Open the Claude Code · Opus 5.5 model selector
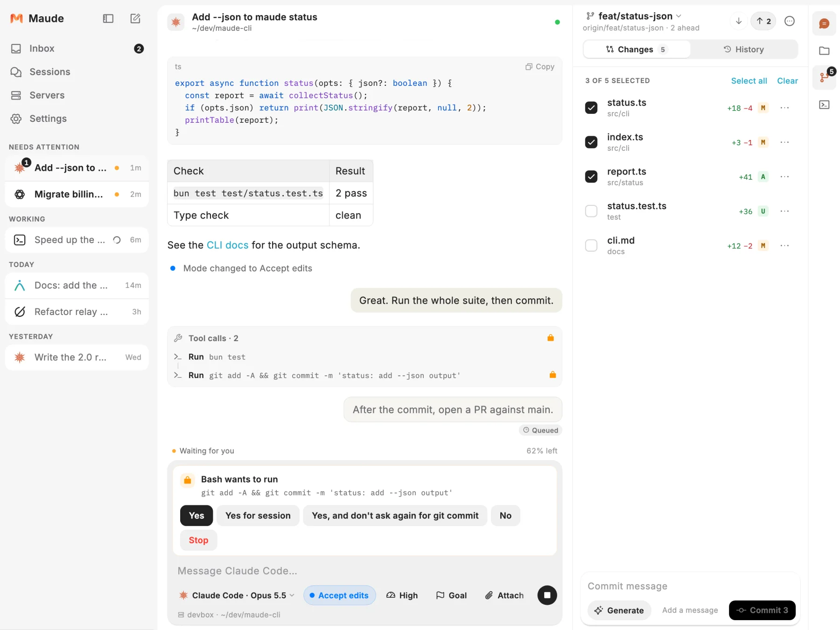This screenshot has width=840, height=630. [x=237, y=595]
